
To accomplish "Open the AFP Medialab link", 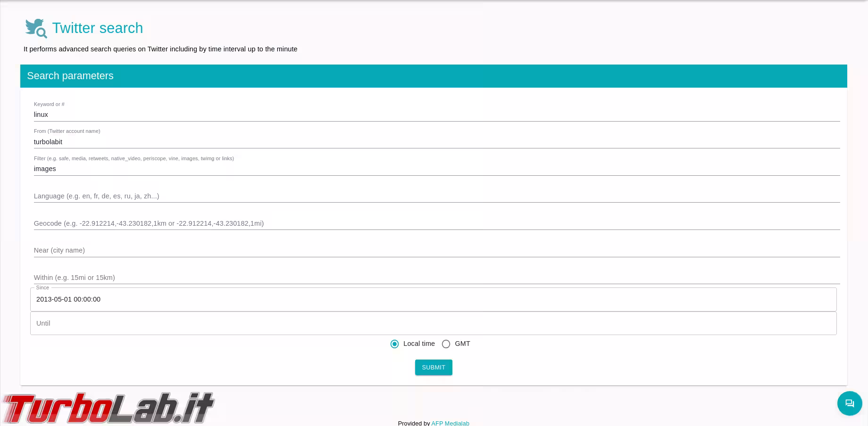I will click(x=450, y=423).
